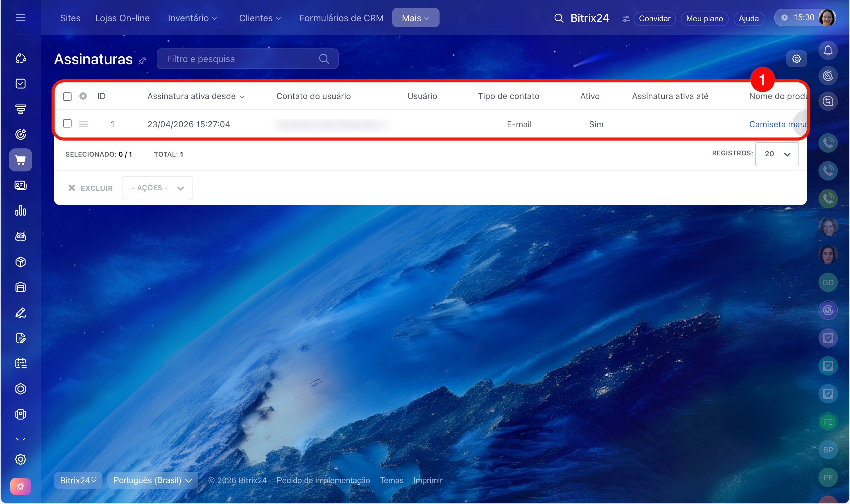
Task: Go to Formulários de CRM tab
Action: coord(341,18)
